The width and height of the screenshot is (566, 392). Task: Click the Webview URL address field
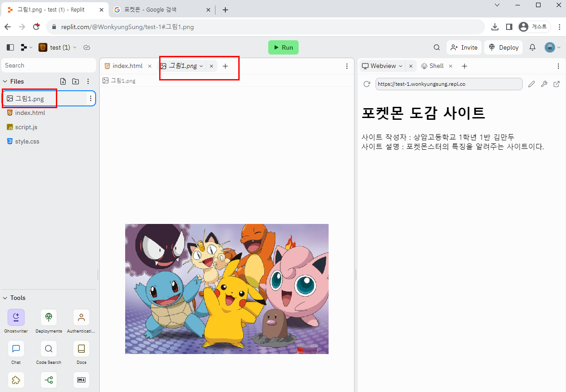tap(449, 84)
